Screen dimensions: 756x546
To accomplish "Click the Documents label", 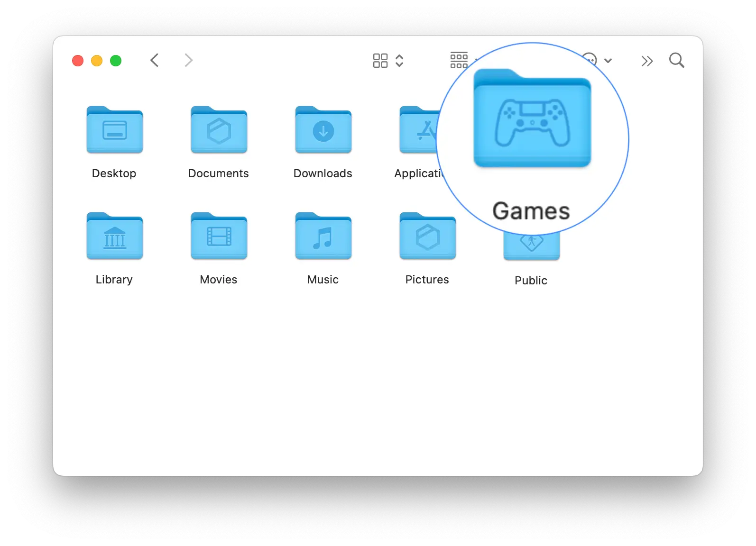I will (x=219, y=173).
